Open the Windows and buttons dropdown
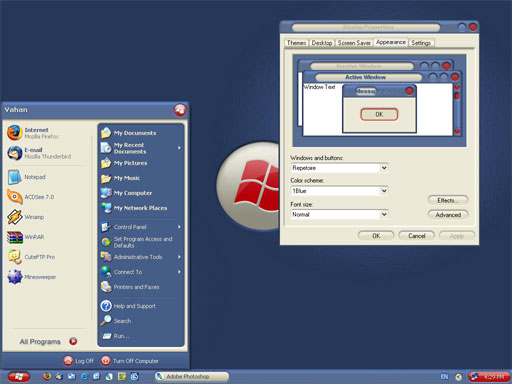512x384 pixels. [x=384, y=168]
